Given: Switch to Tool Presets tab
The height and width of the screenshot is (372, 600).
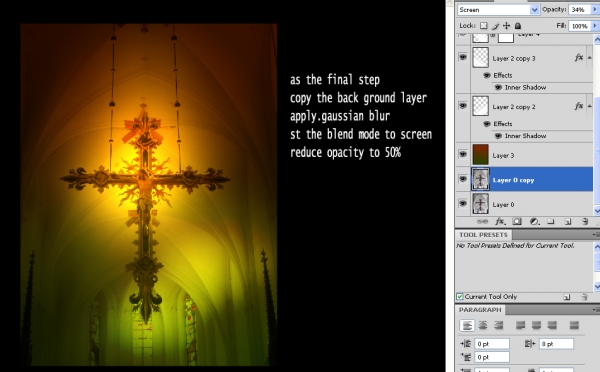Looking at the screenshot, I should point(483,235).
